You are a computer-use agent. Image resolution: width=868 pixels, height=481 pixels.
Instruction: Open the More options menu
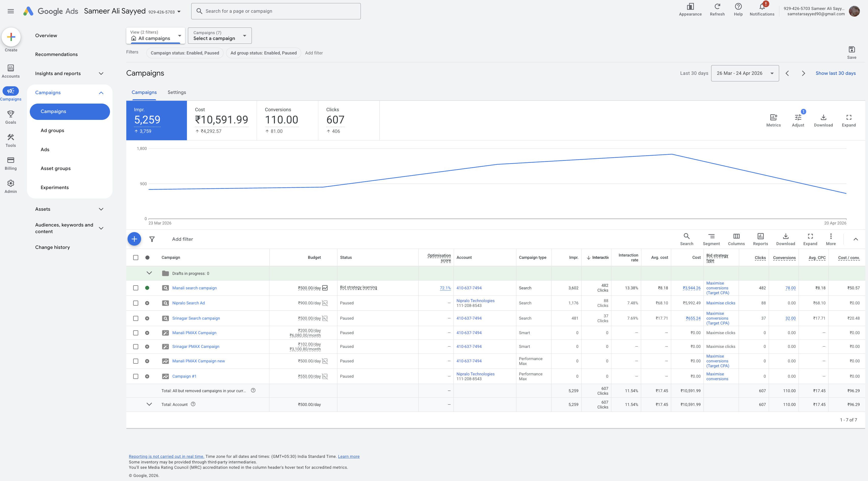point(831,239)
